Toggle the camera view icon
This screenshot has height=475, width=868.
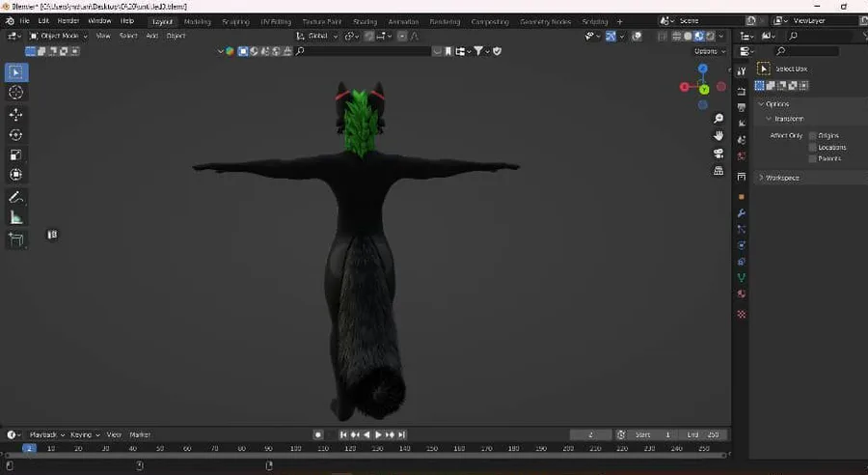coord(719,153)
